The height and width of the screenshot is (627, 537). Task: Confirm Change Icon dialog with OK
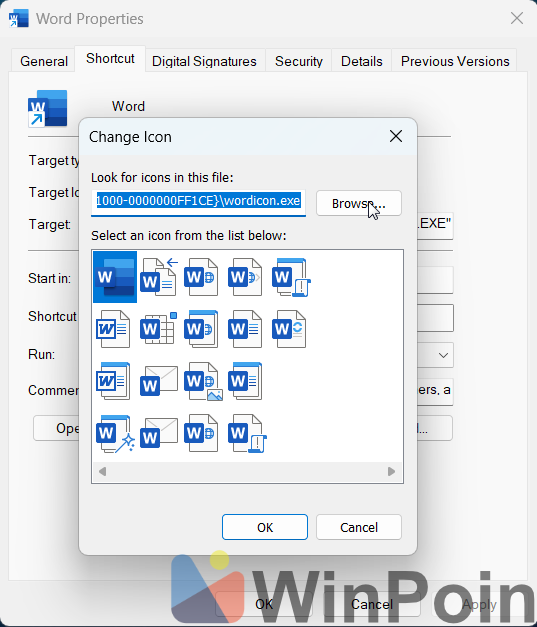tap(265, 527)
